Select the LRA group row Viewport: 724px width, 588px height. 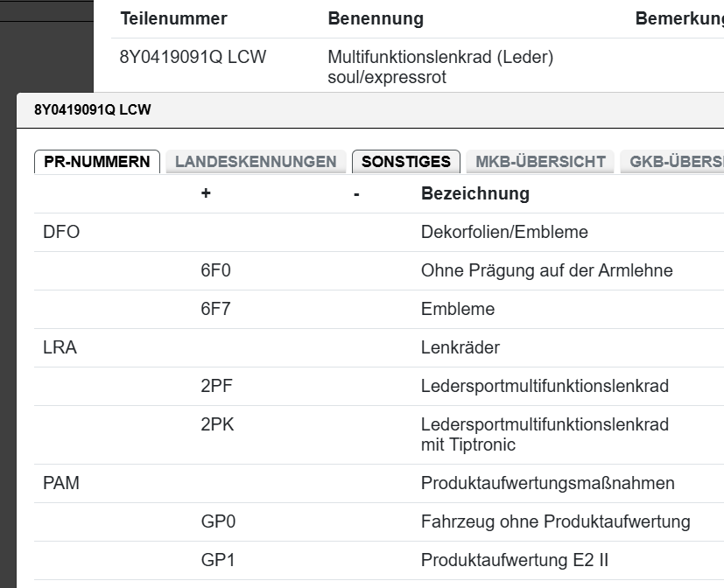click(x=60, y=347)
